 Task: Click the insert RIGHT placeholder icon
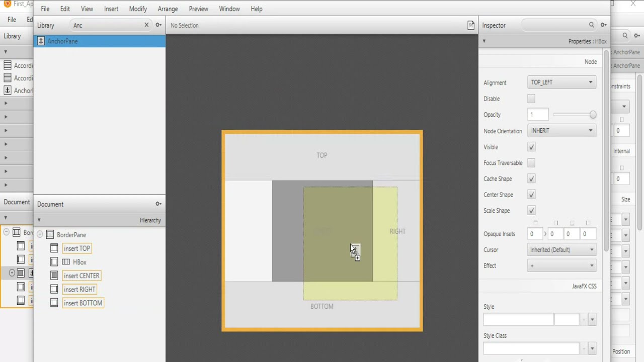coord(54,289)
